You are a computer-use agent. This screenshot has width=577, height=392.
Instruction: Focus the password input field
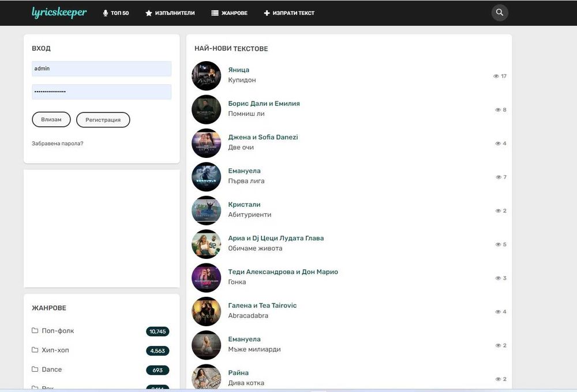pyautogui.click(x=102, y=92)
